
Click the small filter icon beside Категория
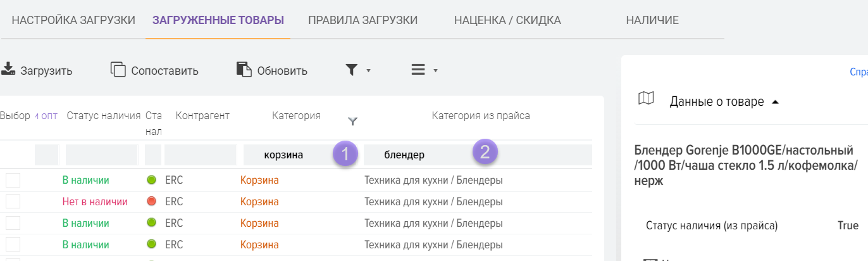tap(353, 120)
